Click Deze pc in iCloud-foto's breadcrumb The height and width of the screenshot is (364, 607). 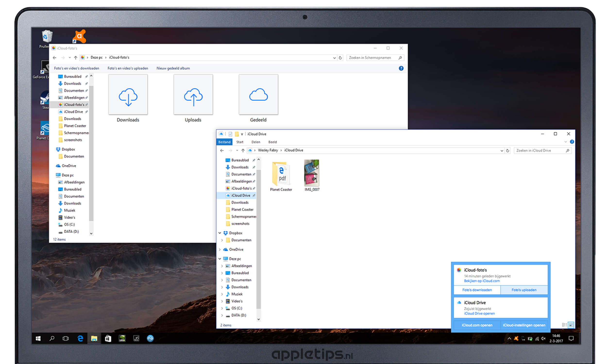(x=96, y=58)
